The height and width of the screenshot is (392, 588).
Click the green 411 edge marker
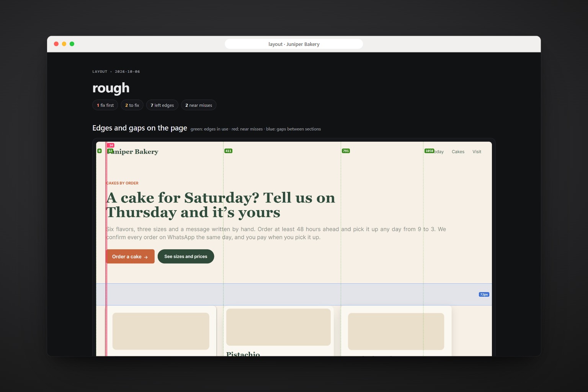(228, 151)
